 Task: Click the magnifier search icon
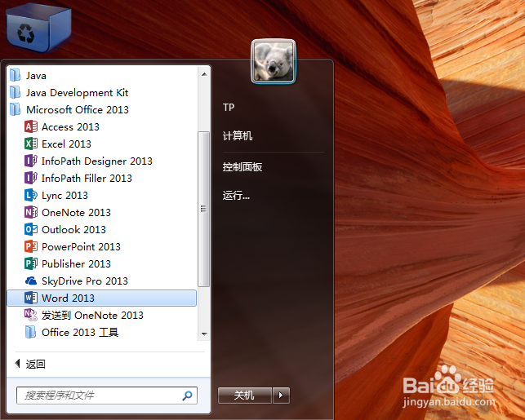coord(187,396)
